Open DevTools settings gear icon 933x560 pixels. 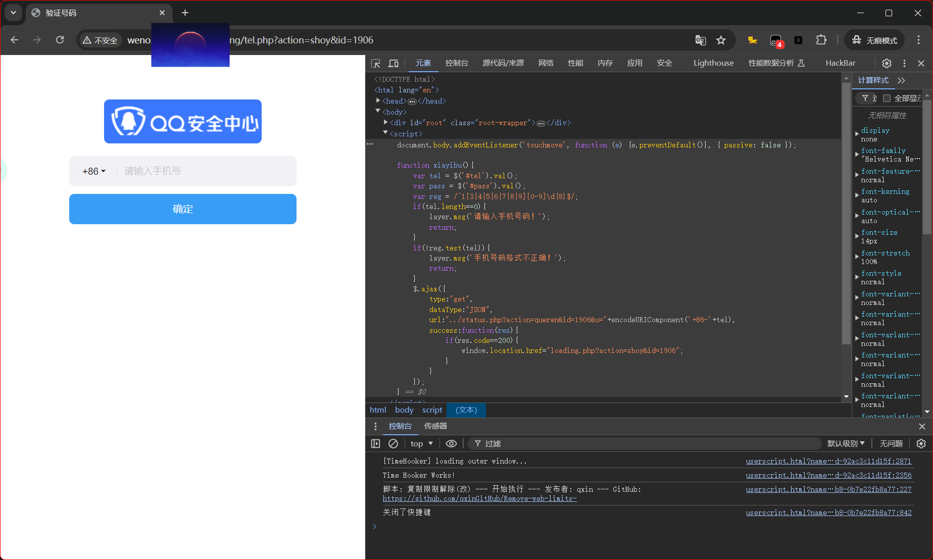[x=887, y=63]
